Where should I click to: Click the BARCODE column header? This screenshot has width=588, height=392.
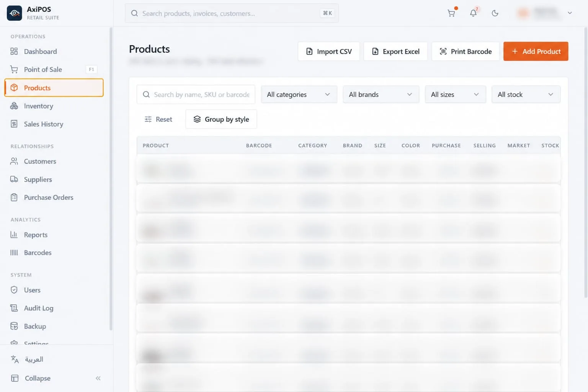[x=259, y=145]
